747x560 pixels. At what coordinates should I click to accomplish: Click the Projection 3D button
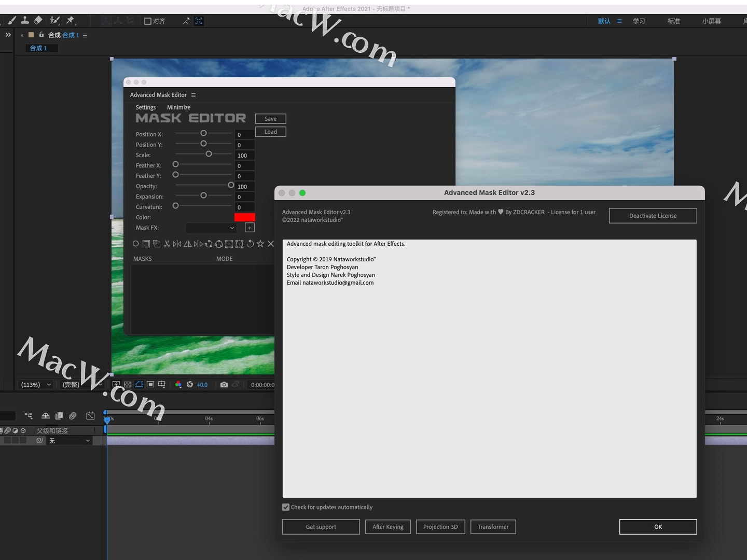pyautogui.click(x=440, y=527)
